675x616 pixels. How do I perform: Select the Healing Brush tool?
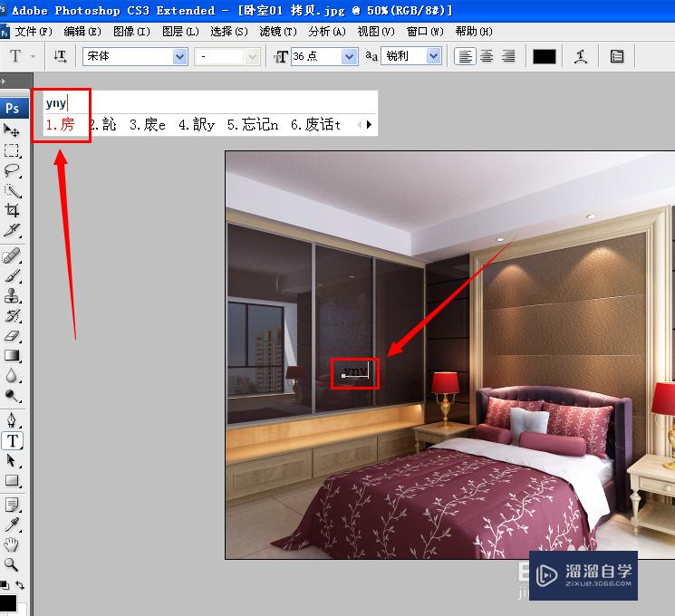(11, 255)
